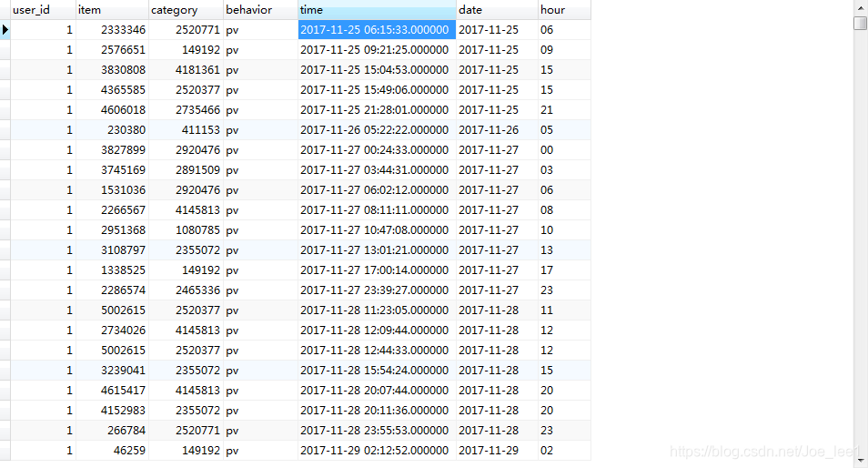Select hour cell 11
The width and height of the screenshot is (868, 468).
[x=565, y=310]
